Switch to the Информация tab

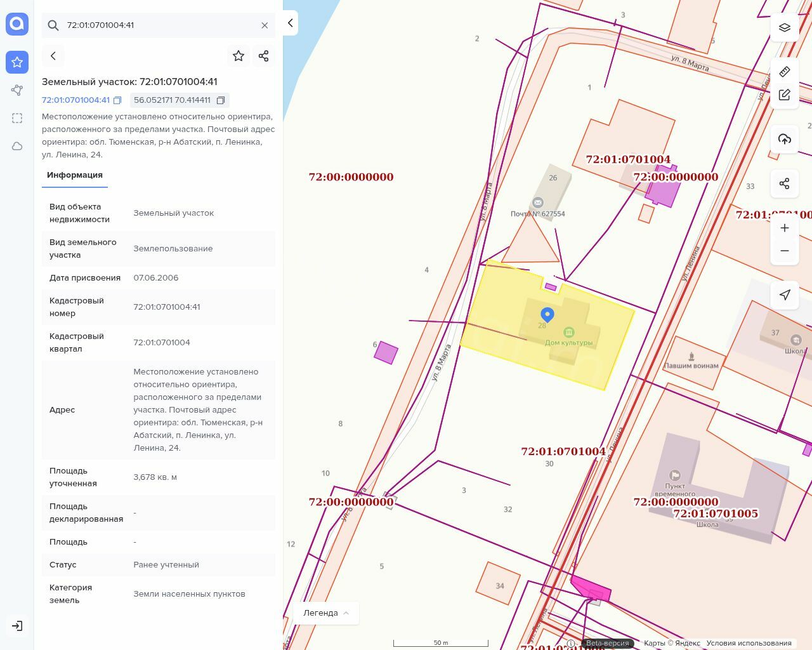[x=75, y=175]
